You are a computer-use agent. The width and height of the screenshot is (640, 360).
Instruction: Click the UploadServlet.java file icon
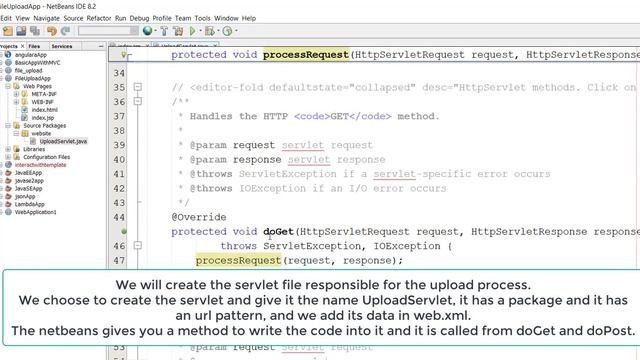point(33,141)
